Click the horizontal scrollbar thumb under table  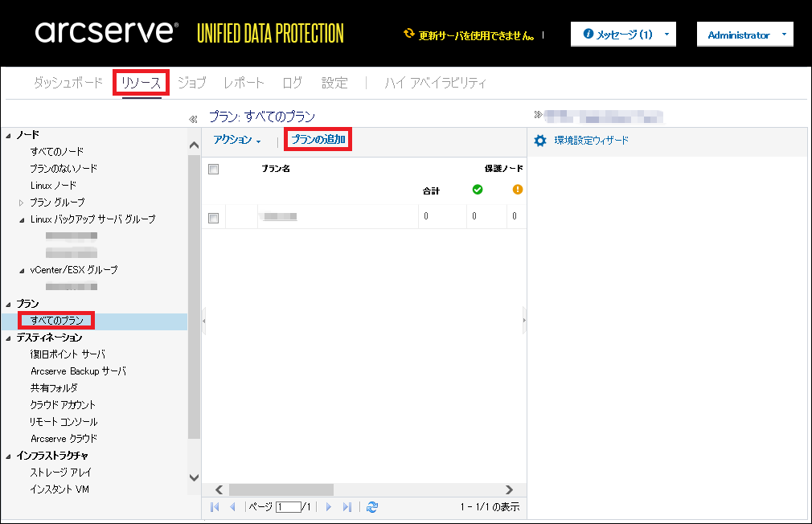[281, 489]
